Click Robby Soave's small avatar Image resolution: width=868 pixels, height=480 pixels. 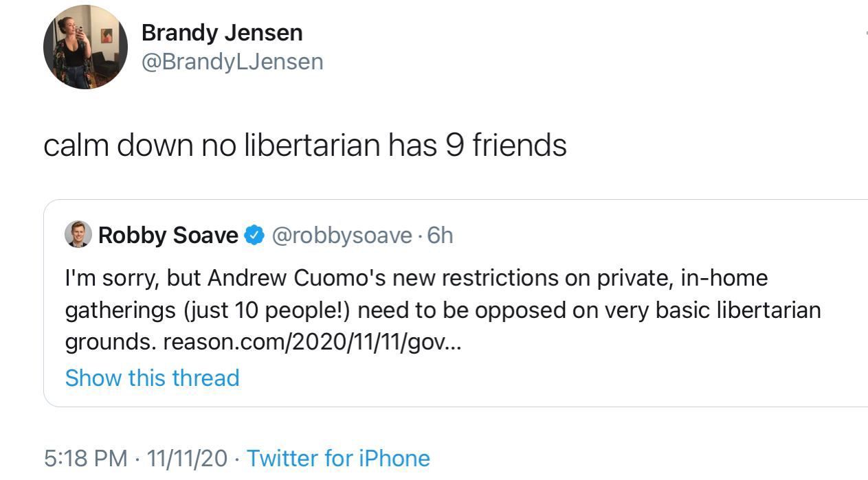pyautogui.click(x=78, y=235)
